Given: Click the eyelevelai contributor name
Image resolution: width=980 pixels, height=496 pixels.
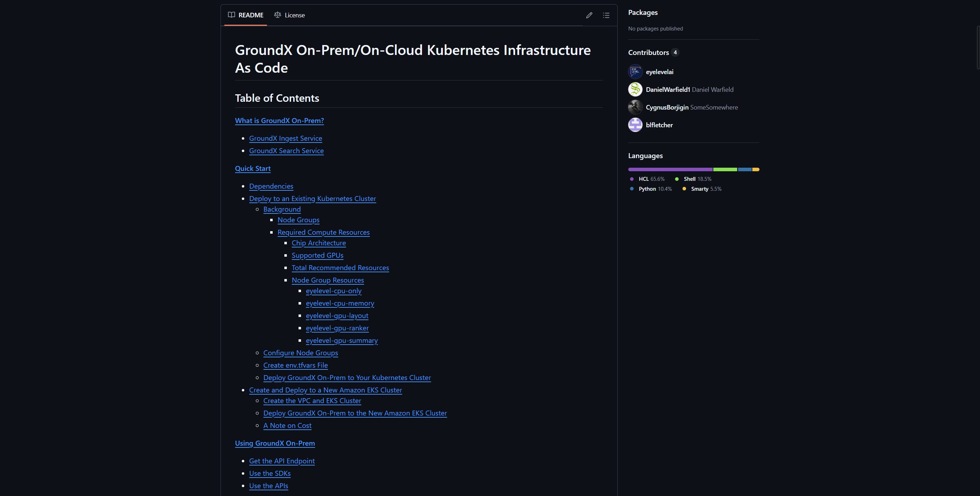Looking at the screenshot, I should click(659, 72).
